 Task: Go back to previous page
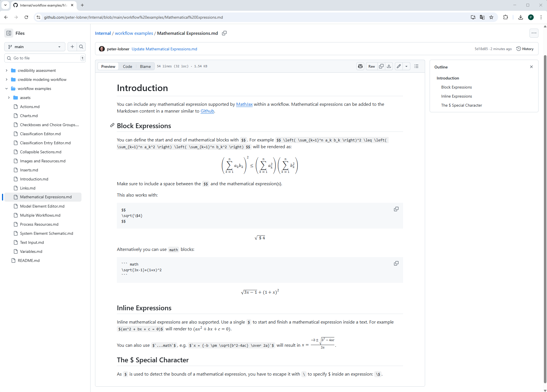tap(6, 17)
